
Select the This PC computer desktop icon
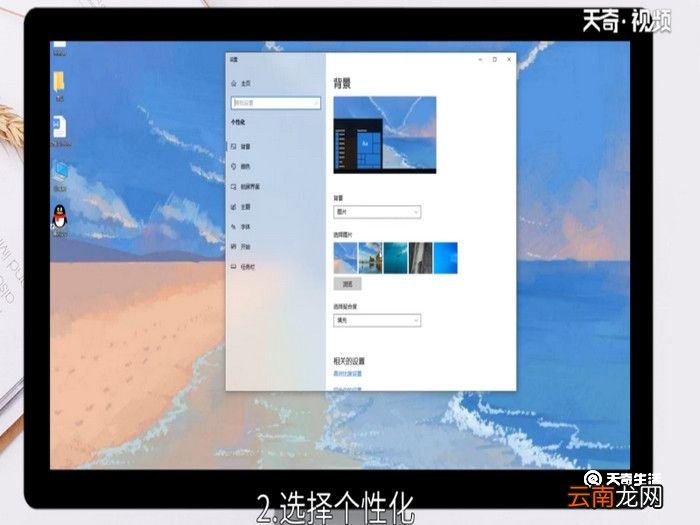[60, 173]
